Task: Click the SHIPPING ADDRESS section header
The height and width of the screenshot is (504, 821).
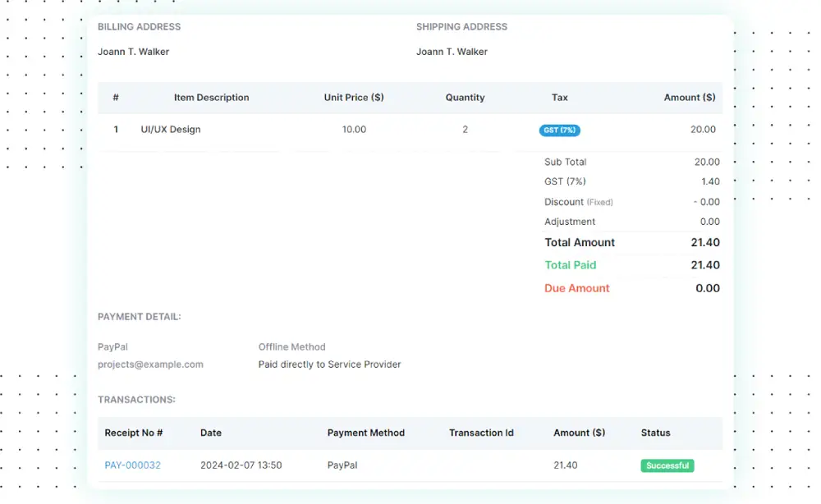Action: point(461,26)
